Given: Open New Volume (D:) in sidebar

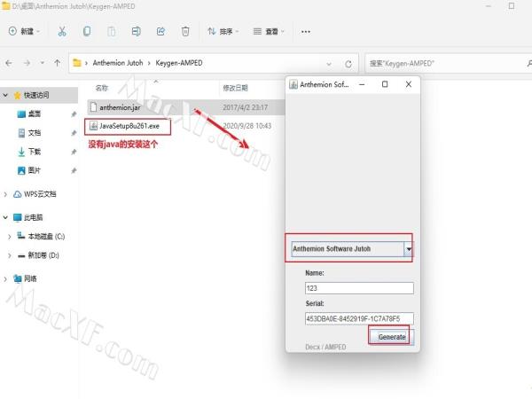Looking at the screenshot, I should [x=43, y=255].
